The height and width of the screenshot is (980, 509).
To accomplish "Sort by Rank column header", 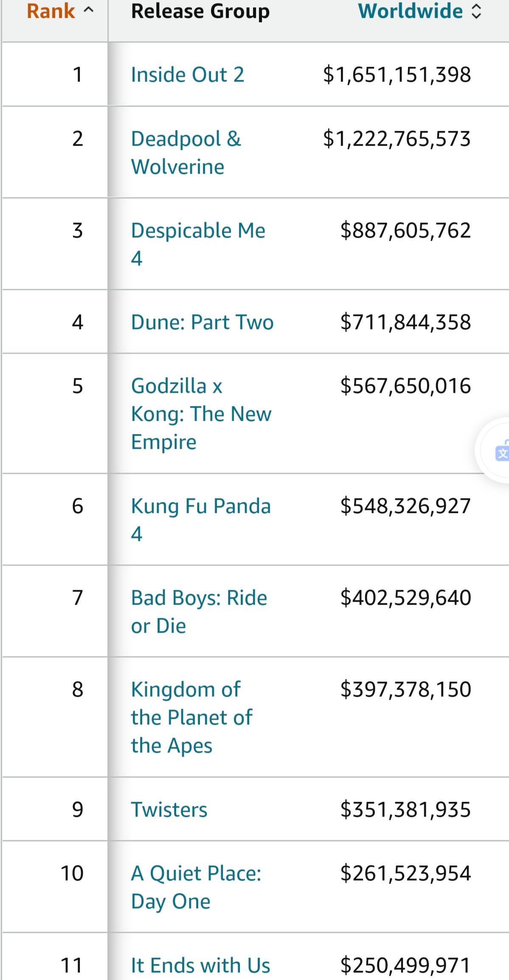I will (59, 11).
